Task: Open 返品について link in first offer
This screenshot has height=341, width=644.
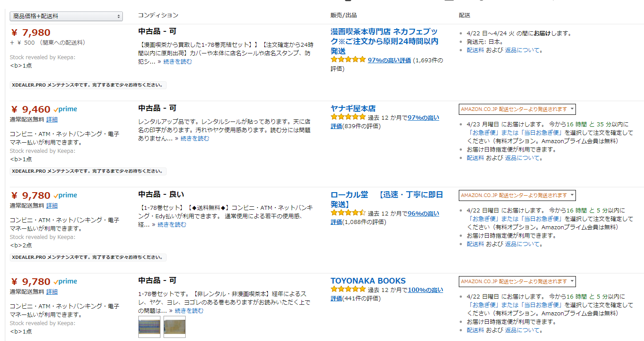Action: click(x=524, y=50)
